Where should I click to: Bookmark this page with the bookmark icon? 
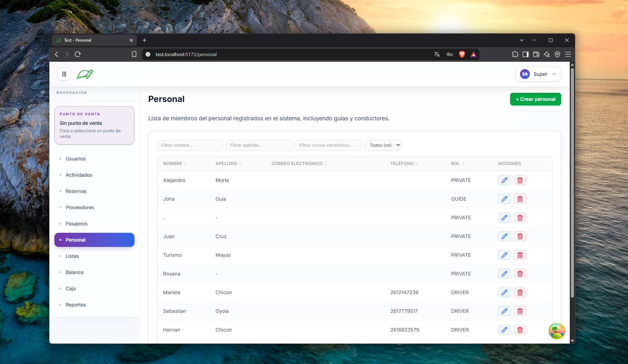click(134, 54)
